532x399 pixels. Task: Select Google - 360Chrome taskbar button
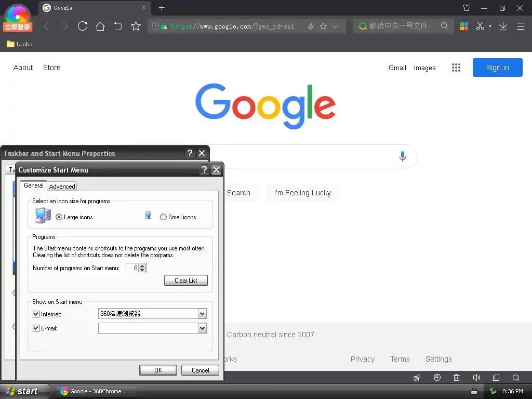96,391
